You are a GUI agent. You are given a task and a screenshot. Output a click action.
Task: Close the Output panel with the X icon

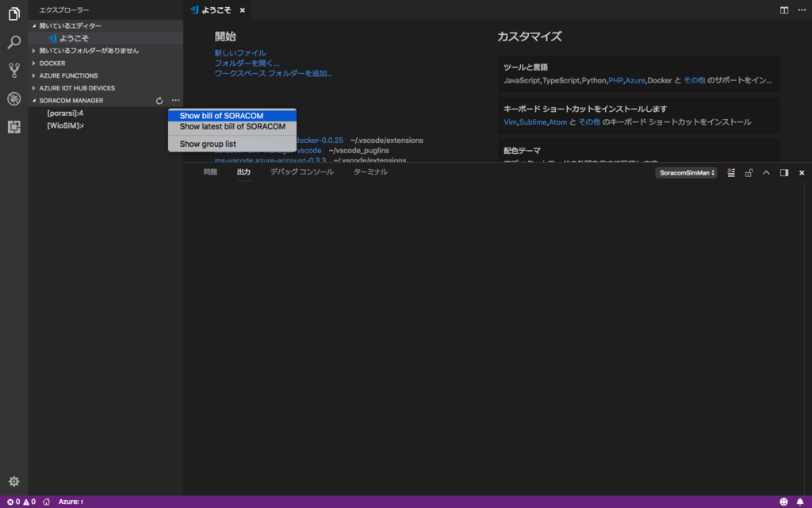(x=801, y=172)
